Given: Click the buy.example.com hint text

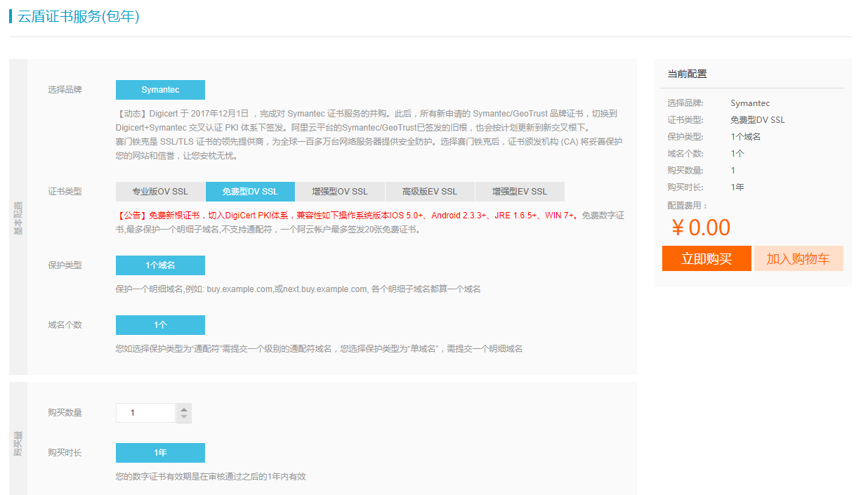Looking at the screenshot, I should tap(298, 289).
